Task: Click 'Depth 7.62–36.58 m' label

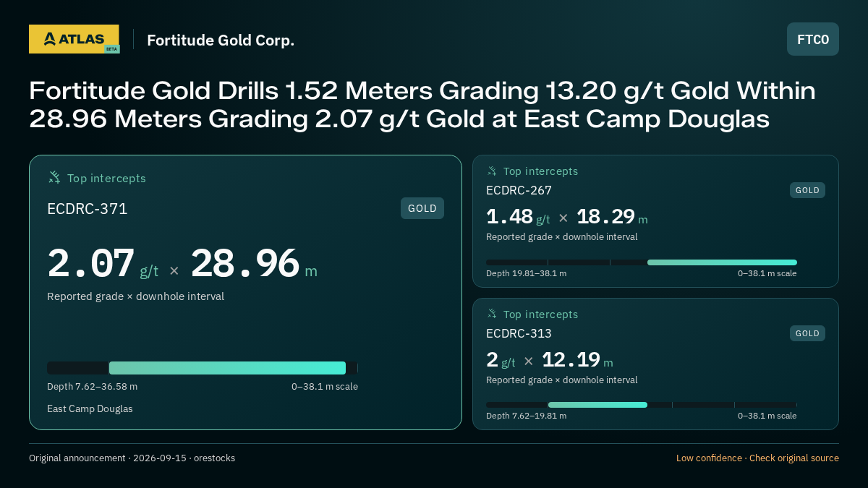Action: coord(92,386)
